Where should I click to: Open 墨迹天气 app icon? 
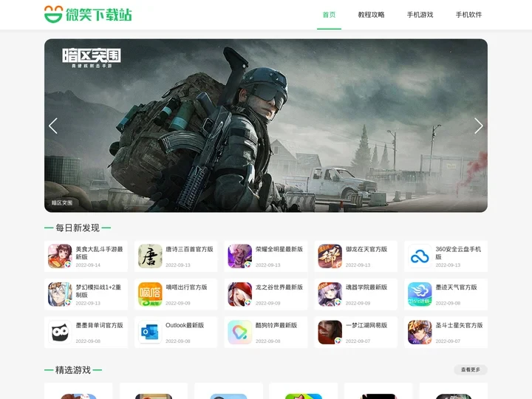point(420,294)
